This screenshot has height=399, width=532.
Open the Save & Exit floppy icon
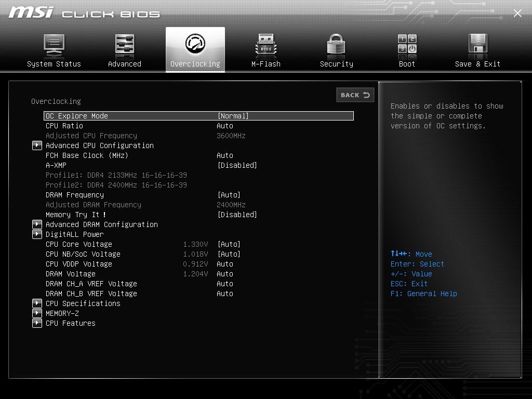[x=478, y=45]
